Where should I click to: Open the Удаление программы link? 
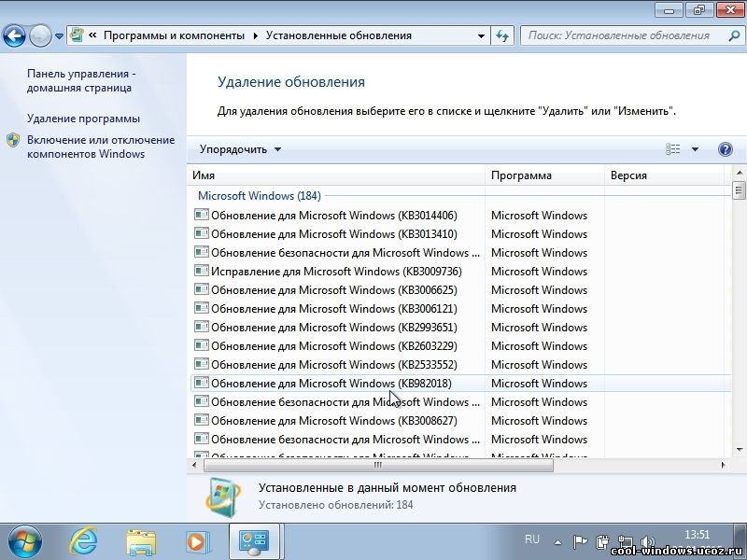point(83,119)
